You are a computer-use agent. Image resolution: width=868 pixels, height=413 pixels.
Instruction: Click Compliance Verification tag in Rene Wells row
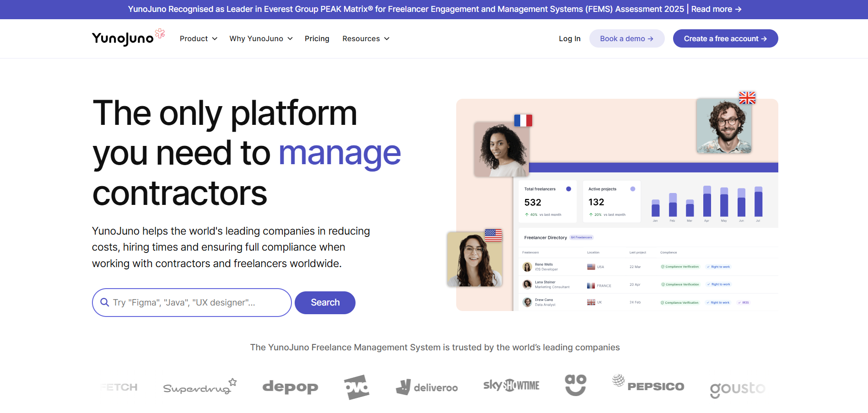tap(680, 267)
